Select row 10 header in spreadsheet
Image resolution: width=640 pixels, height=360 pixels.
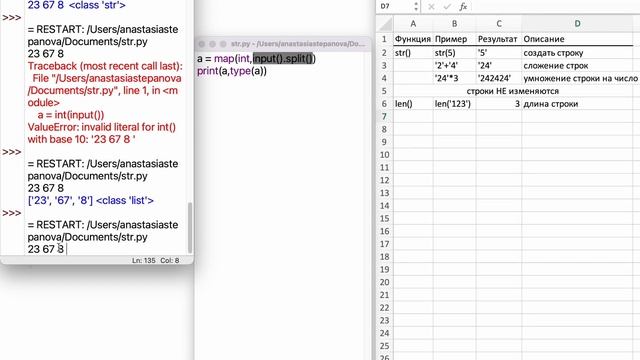pyautogui.click(x=384, y=155)
